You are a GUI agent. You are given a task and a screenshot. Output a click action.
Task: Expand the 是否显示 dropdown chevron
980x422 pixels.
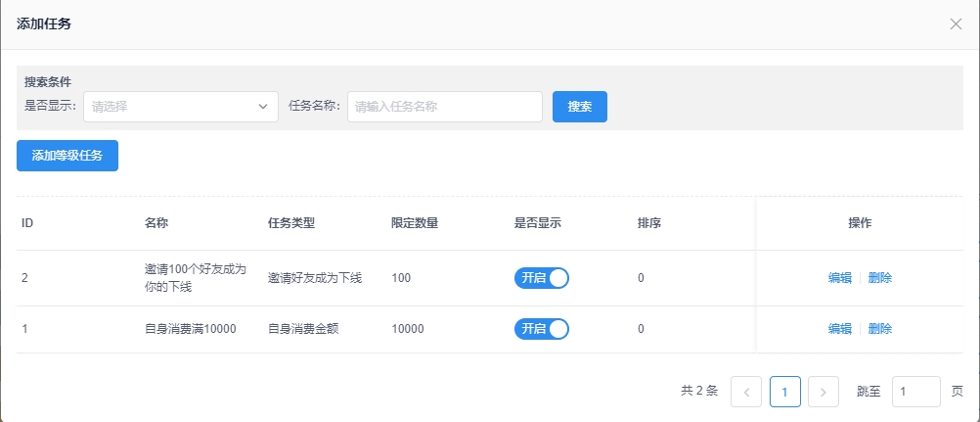(x=263, y=107)
